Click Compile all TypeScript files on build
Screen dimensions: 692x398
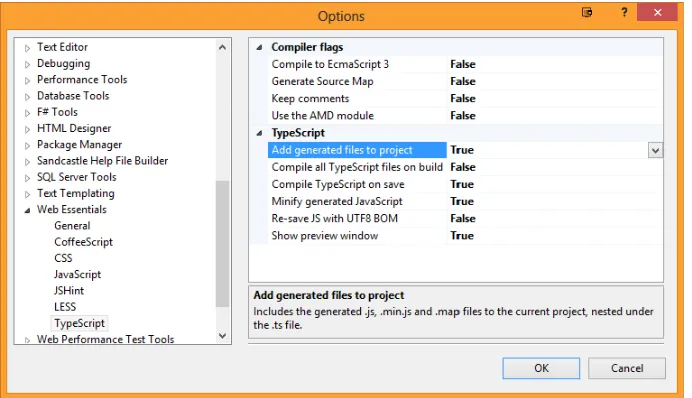357,167
